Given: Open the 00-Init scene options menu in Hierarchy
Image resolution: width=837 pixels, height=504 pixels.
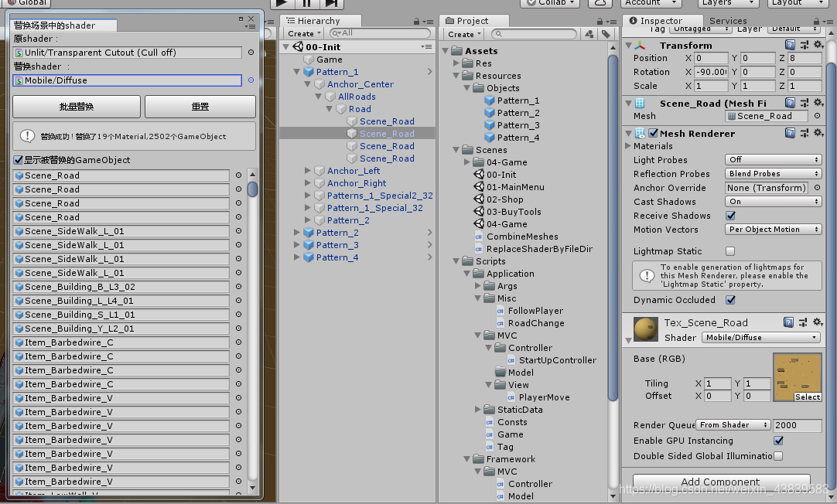Looking at the screenshot, I should (x=426, y=47).
